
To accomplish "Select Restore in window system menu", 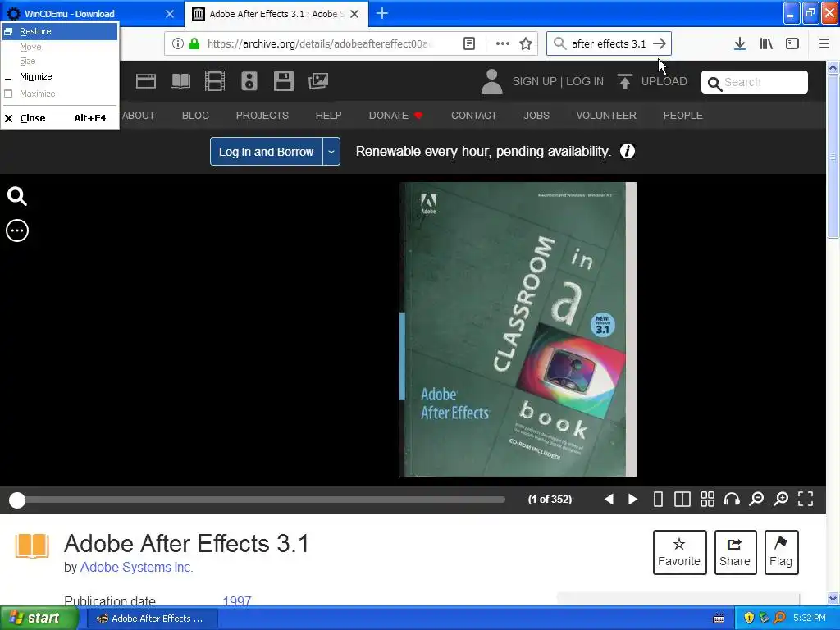I will click(x=59, y=32).
